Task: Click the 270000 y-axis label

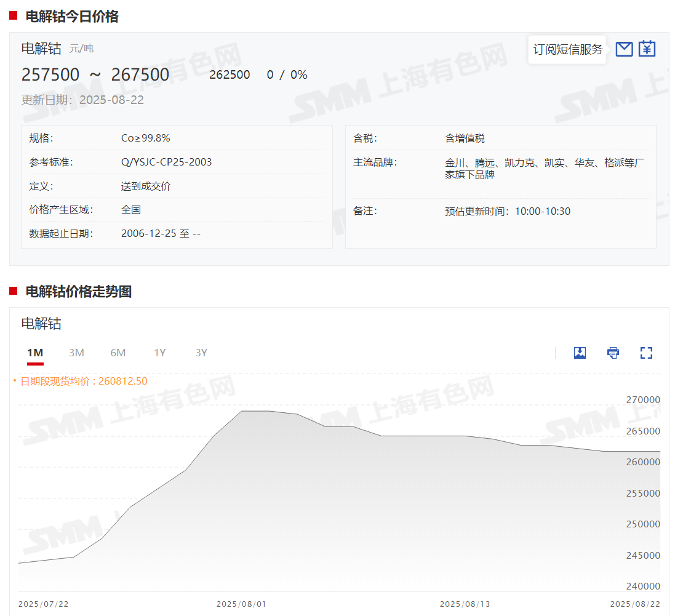Action: tap(643, 400)
